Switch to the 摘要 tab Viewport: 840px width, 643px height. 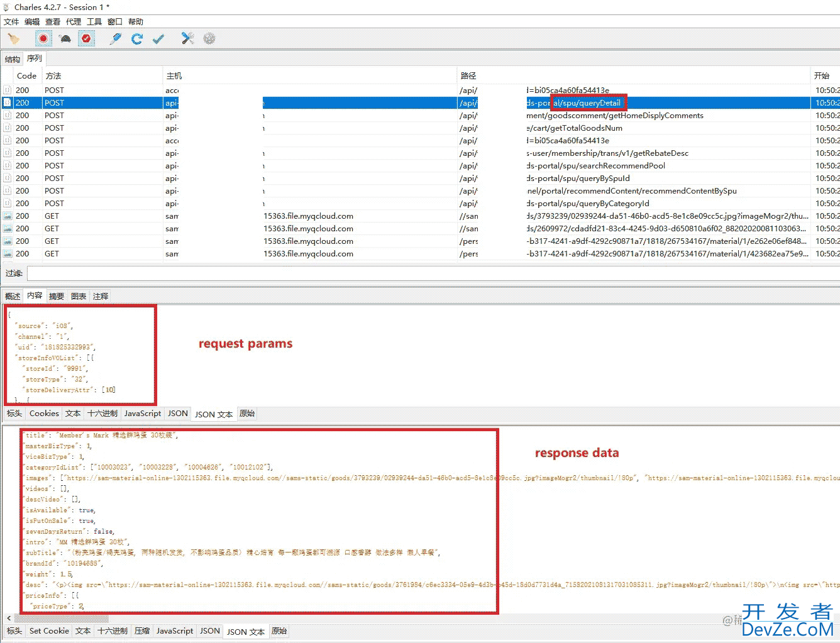[x=57, y=296]
